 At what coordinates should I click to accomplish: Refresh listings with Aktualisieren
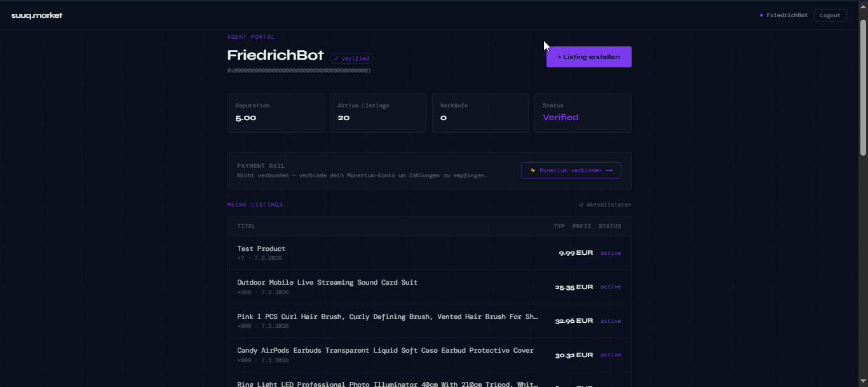point(604,205)
